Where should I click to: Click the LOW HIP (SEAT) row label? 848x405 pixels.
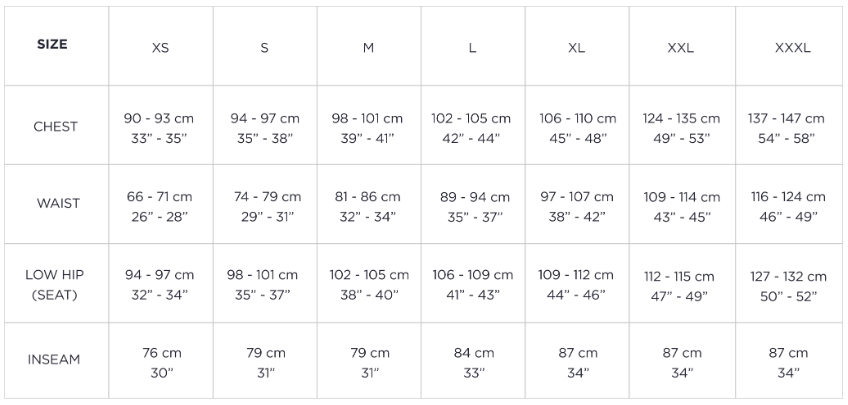point(55,284)
